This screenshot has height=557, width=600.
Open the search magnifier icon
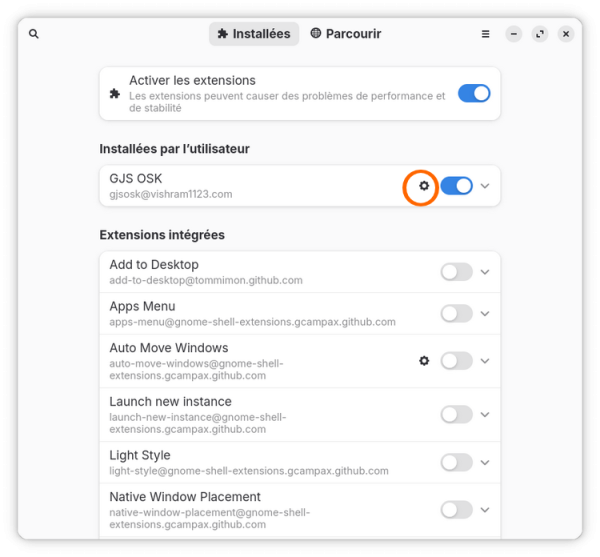(x=34, y=34)
